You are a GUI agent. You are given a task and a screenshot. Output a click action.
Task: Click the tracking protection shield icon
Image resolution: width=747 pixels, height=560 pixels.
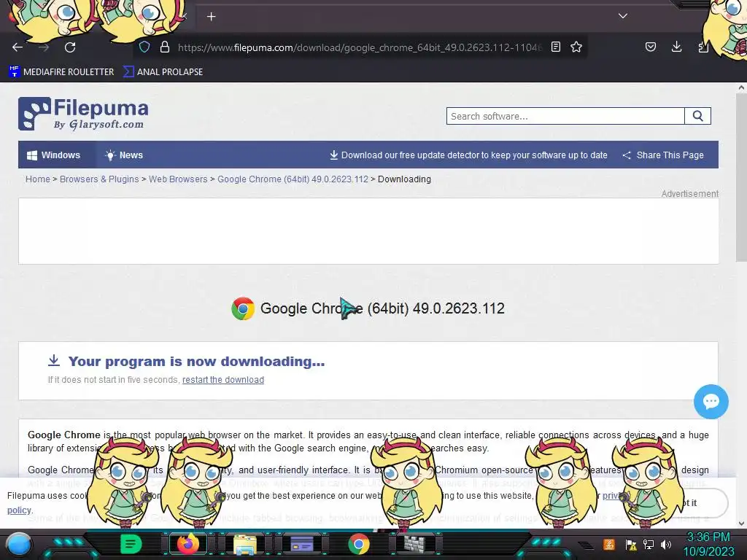144,47
